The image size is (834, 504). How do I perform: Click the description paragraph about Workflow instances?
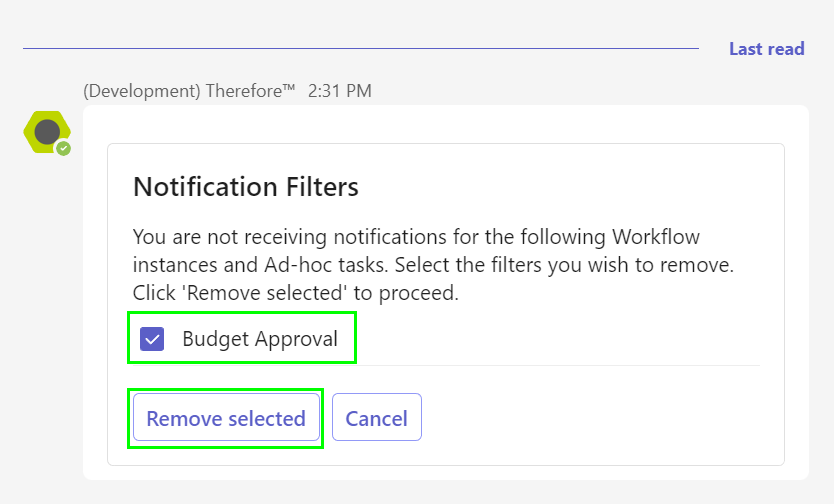pos(433,265)
